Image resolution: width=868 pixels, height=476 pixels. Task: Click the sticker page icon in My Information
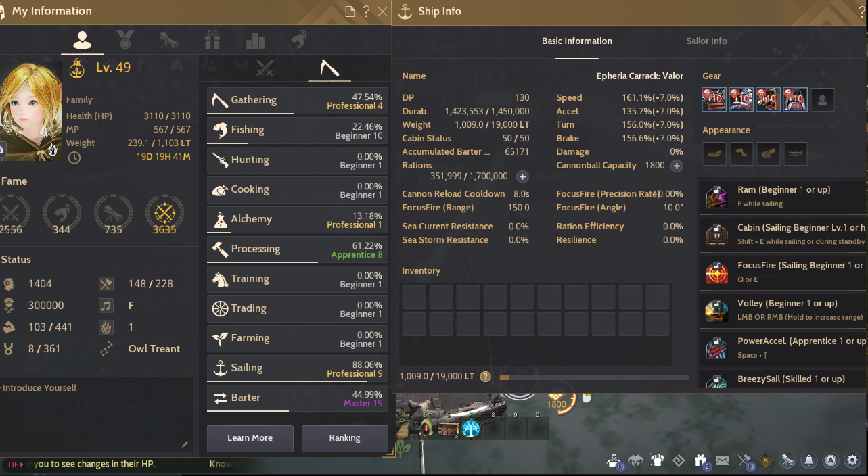pyautogui.click(x=350, y=11)
